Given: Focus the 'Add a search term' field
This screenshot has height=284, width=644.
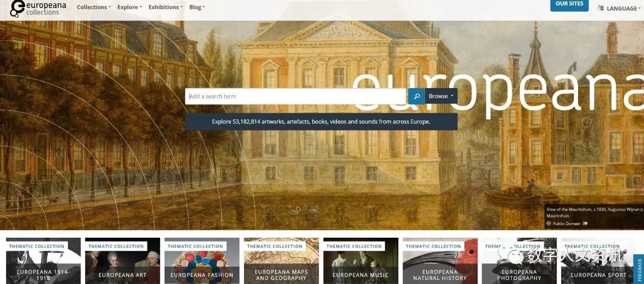Looking at the screenshot, I should 296,96.
